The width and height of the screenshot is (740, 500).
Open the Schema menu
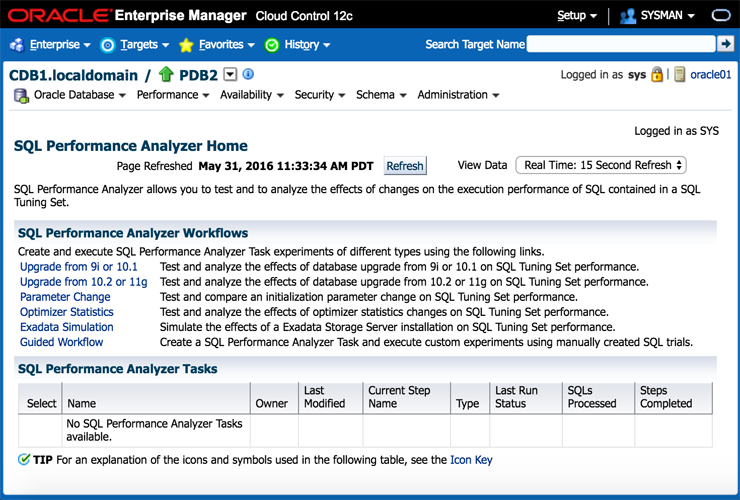pyautogui.click(x=381, y=95)
